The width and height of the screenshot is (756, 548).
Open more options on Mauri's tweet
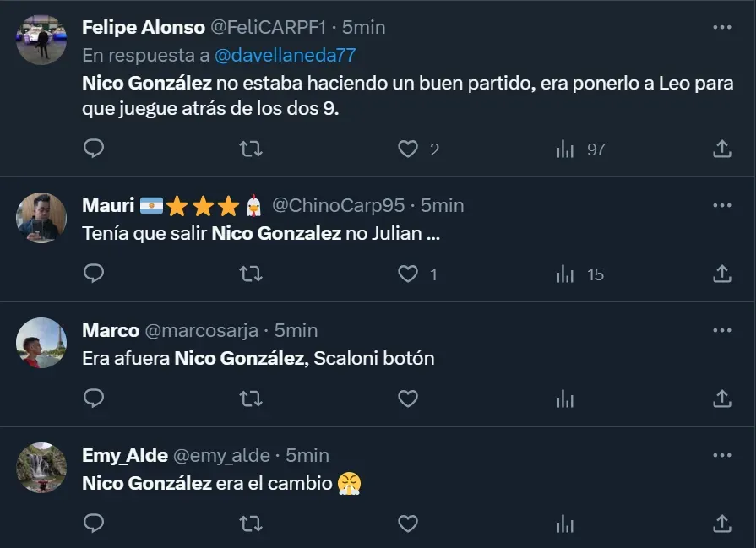click(722, 205)
